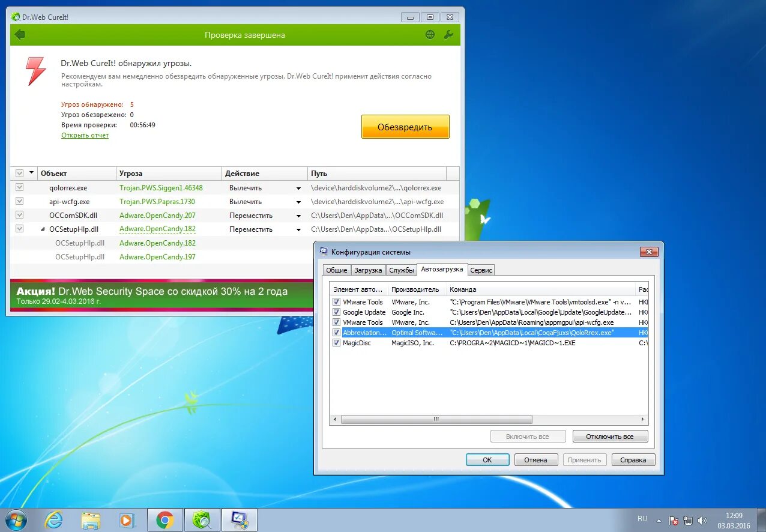Click threat name Adware.OpenCandy.207
This screenshot has height=532, width=766.
click(157, 215)
